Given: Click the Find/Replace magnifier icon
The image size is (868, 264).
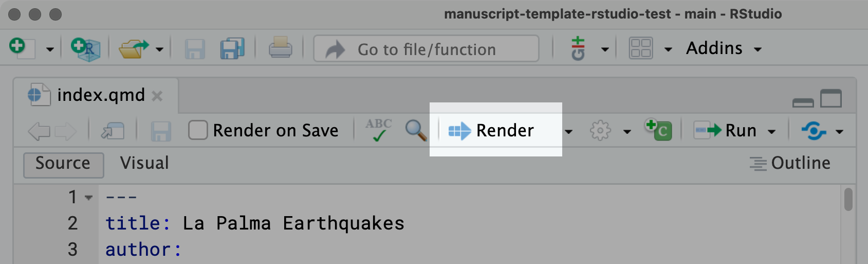Looking at the screenshot, I should coord(416,131).
